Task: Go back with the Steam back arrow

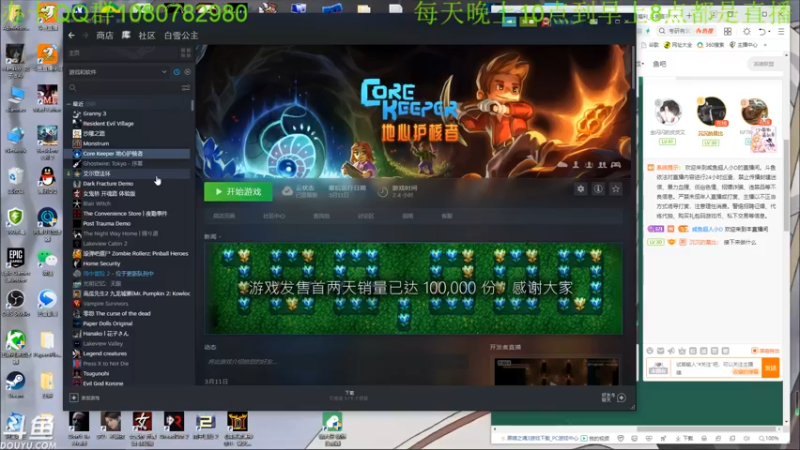Action: point(71,35)
